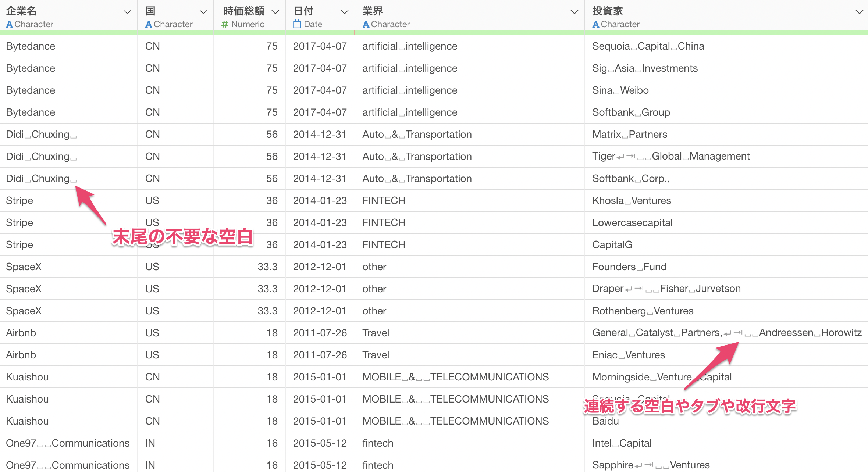Image resolution: width=868 pixels, height=472 pixels.
Task: Click other in the Founders Fund row
Action: [374, 267]
